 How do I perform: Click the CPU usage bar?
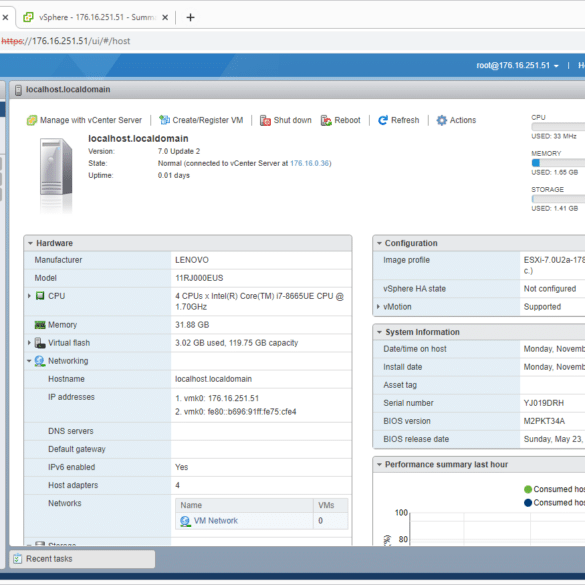[558, 127]
